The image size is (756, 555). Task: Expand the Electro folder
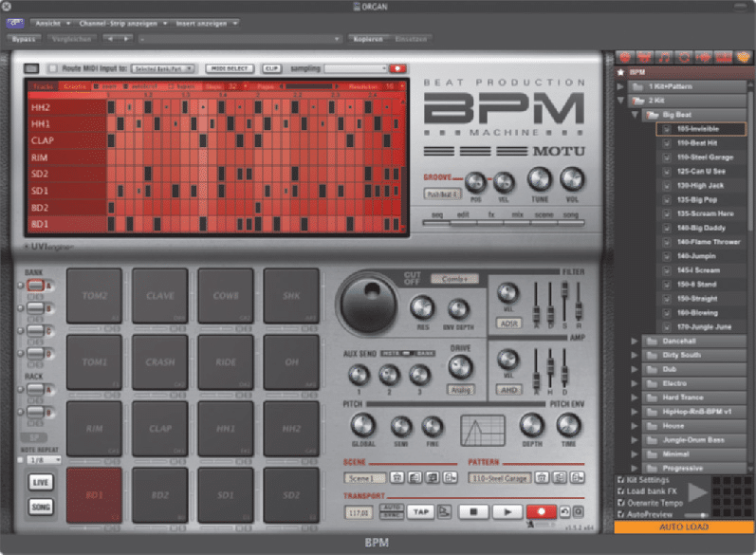point(635,383)
